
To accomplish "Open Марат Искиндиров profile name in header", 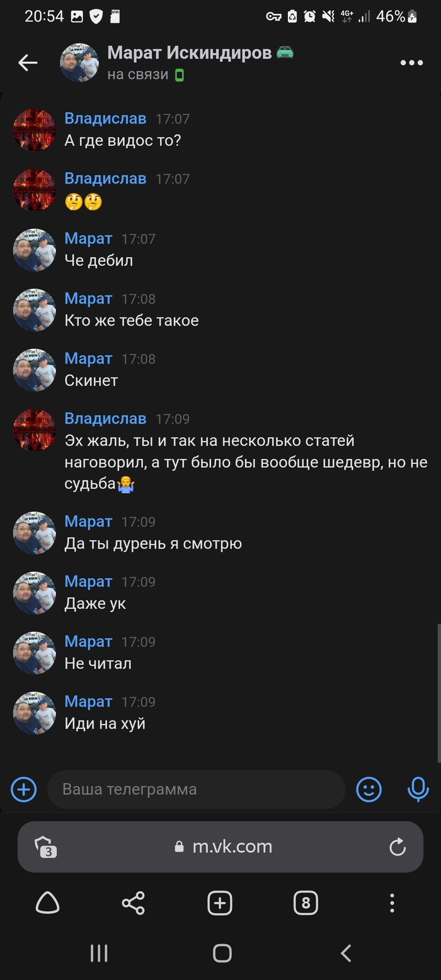I will coord(190,53).
